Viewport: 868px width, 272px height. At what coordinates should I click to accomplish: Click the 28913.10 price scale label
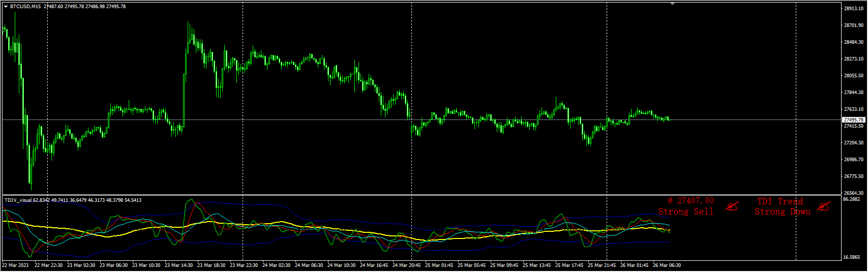pos(853,9)
